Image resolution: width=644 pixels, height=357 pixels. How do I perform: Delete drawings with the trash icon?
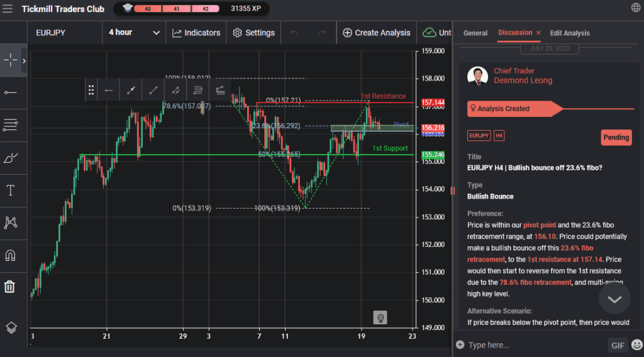point(10,287)
